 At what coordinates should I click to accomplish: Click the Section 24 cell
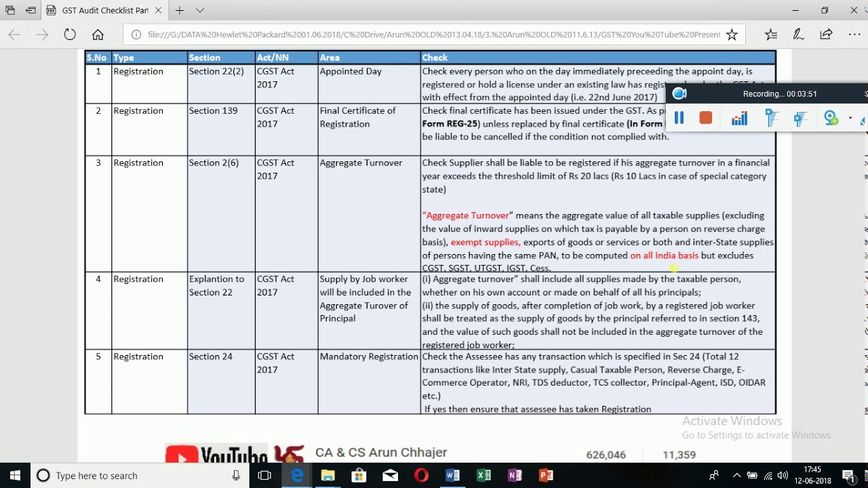pyautogui.click(x=221, y=382)
